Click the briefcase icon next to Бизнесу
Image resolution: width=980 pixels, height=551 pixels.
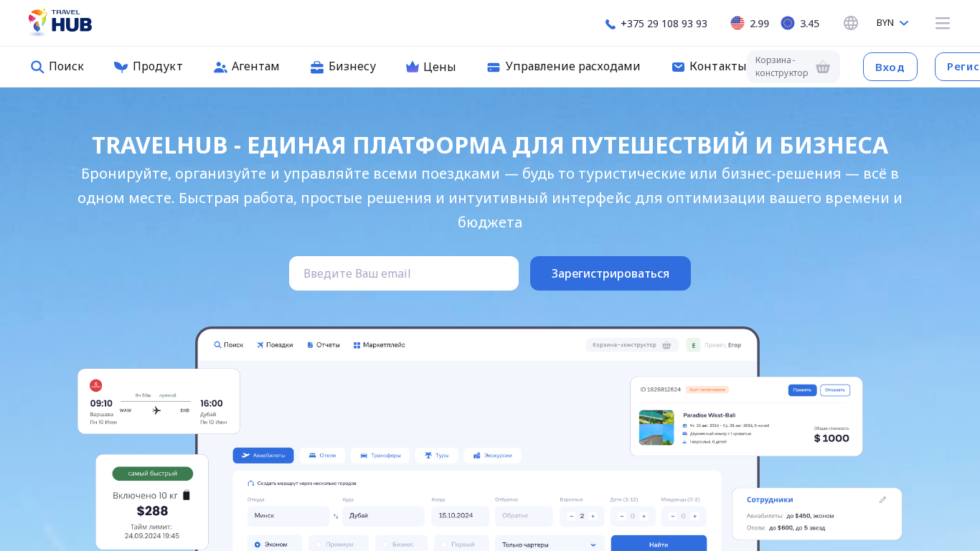(317, 67)
